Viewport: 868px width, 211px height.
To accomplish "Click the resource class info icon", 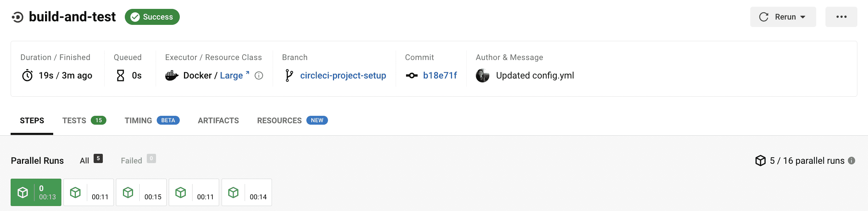I will click(259, 76).
